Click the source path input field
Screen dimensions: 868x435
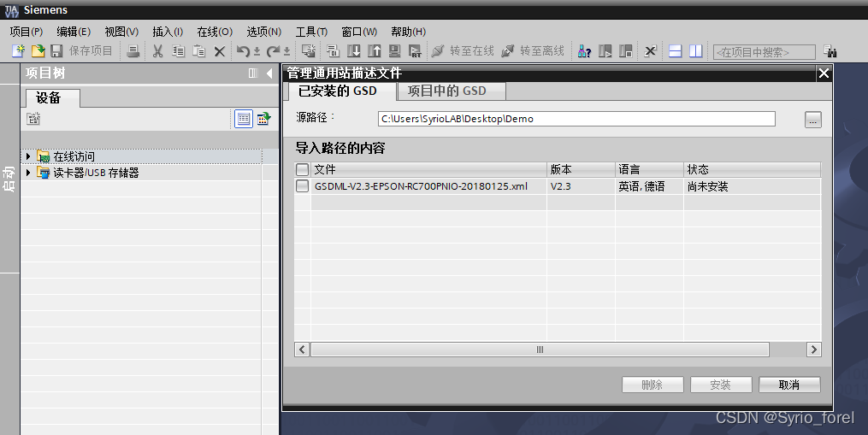click(576, 119)
